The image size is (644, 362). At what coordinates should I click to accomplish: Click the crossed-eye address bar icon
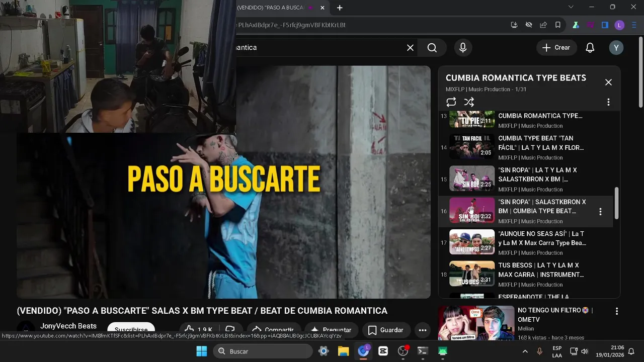529,25
